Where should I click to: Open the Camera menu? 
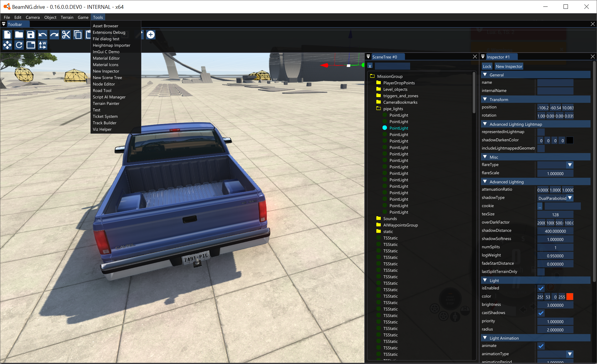pos(33,17)
